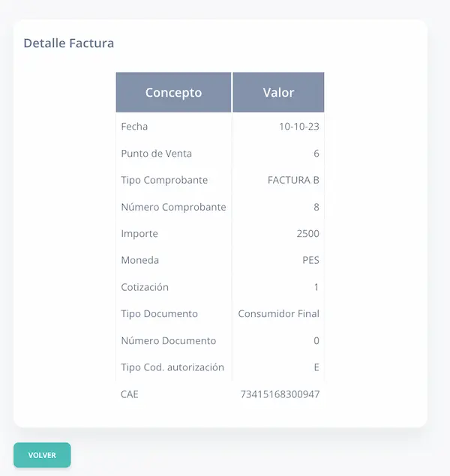Select the Concepto column header
Image resolution: width=450 pixels, height=476 pixels.
[173, 93]
